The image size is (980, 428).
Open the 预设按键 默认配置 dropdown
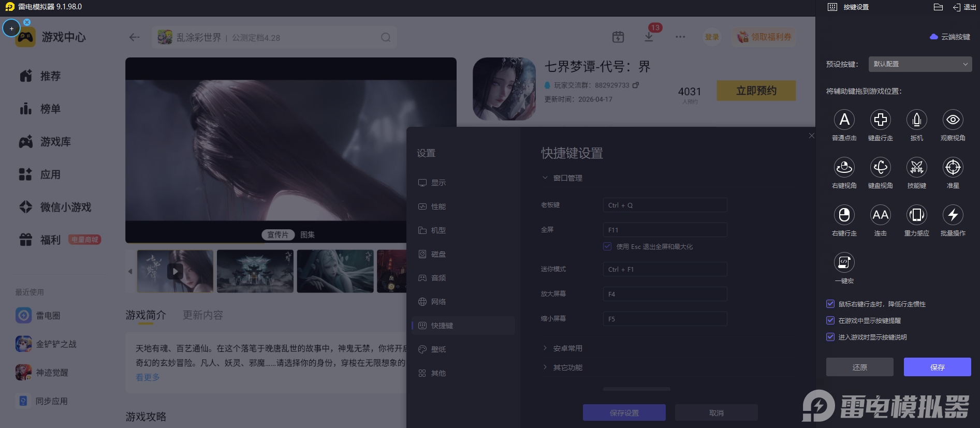click(x=920, y=64)
